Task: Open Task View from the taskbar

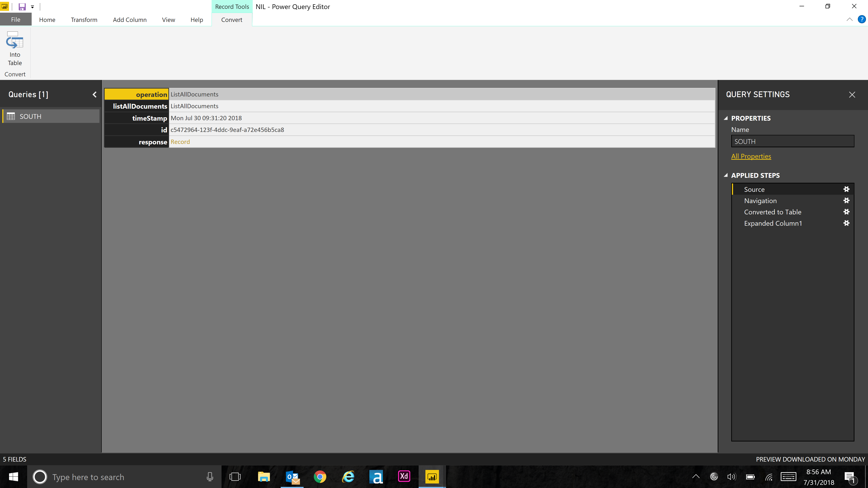Action: 235,476
